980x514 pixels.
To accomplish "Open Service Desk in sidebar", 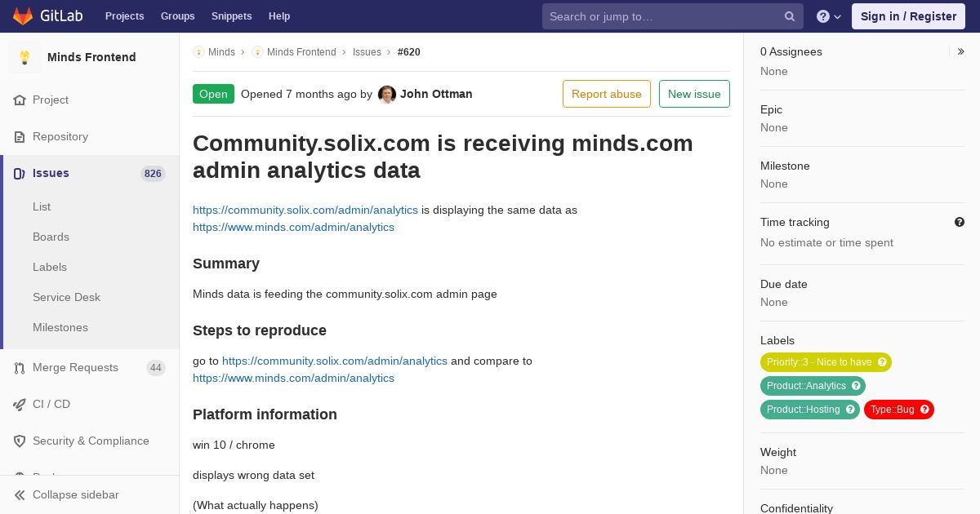I will (x=66, y=297).
